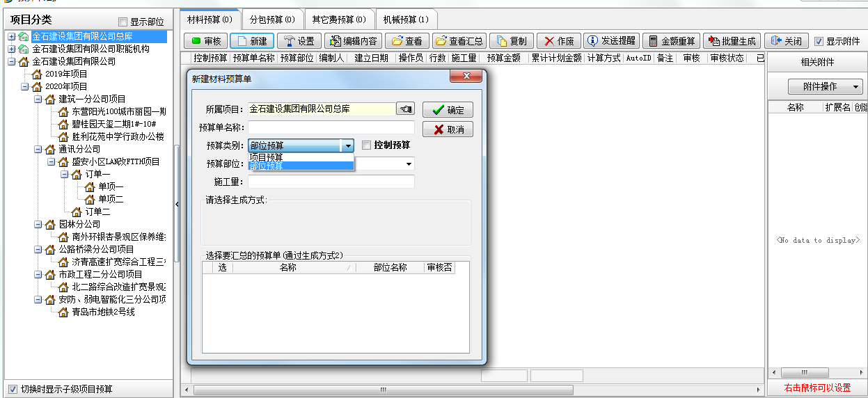
Task: Click 右击鼠标可以设置 red text
Action: (x=817, y=388)
